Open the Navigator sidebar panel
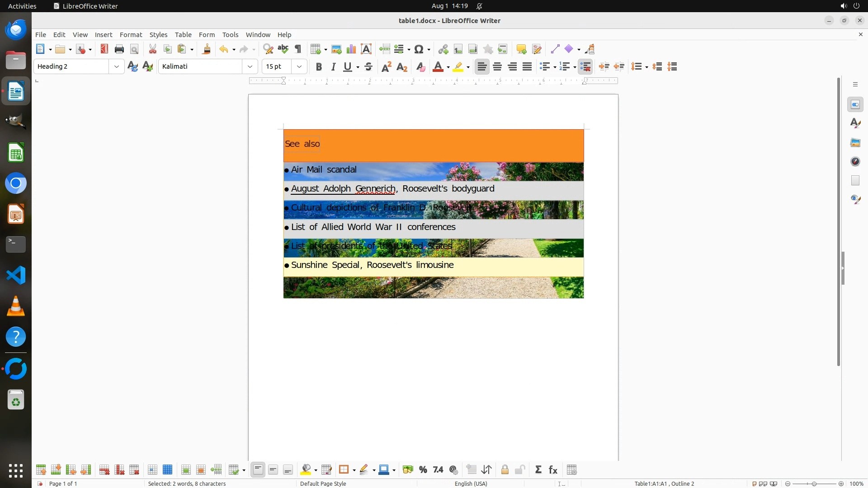868x488 pixels. coord(855,162)
